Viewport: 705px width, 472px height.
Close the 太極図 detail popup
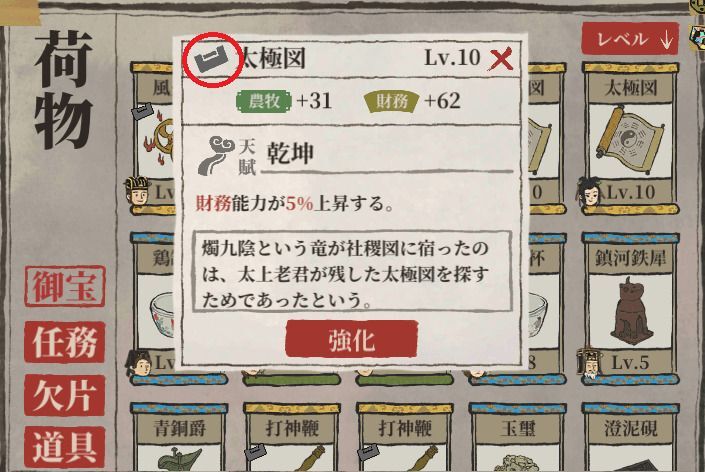[x=501, y=59]
